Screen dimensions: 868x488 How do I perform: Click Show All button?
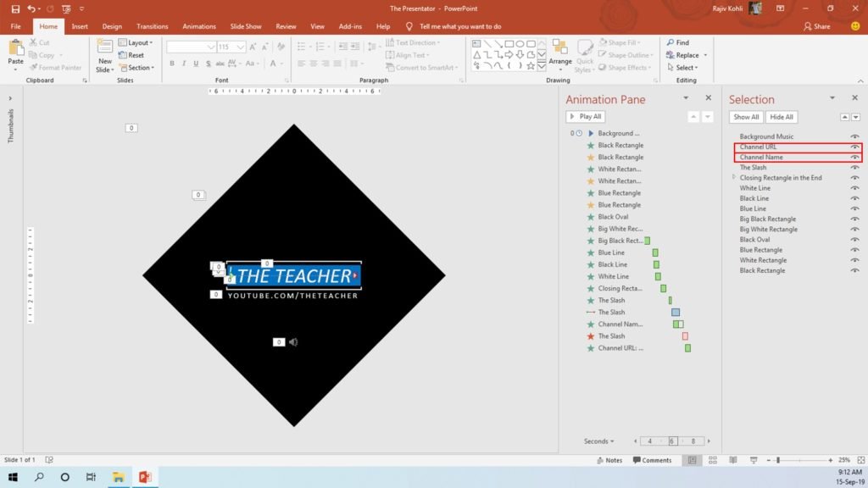746,117
